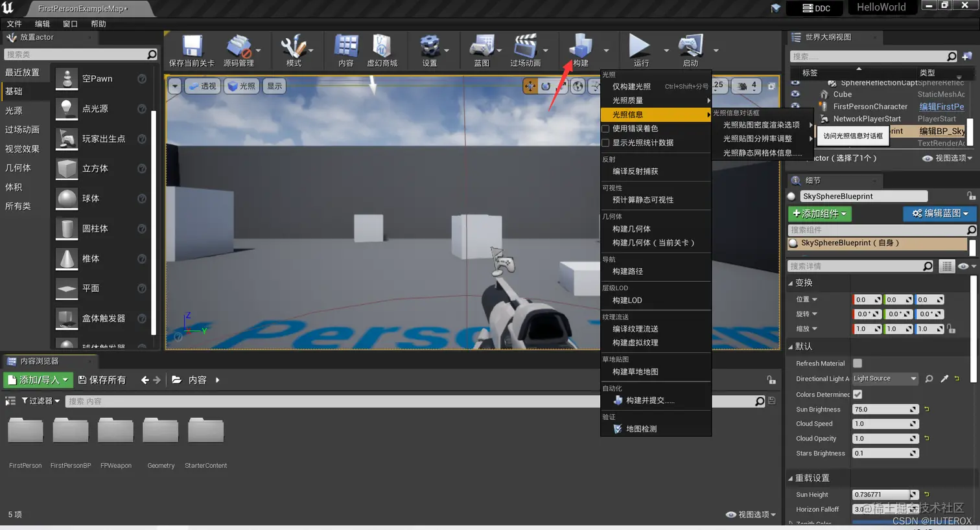Click the translate gizmo icon in viewport

pyautogui.click(x=530, y=86)
